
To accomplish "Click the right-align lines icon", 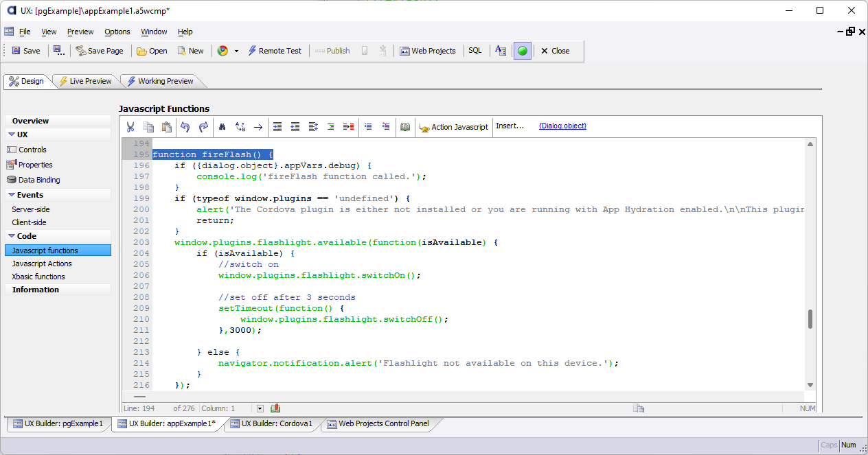I will [331, 127].
